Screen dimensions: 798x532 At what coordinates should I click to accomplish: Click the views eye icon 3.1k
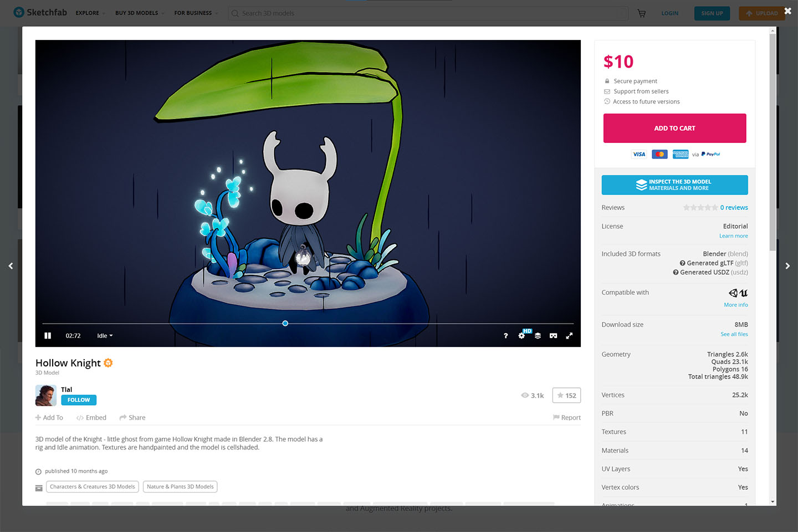525,395
